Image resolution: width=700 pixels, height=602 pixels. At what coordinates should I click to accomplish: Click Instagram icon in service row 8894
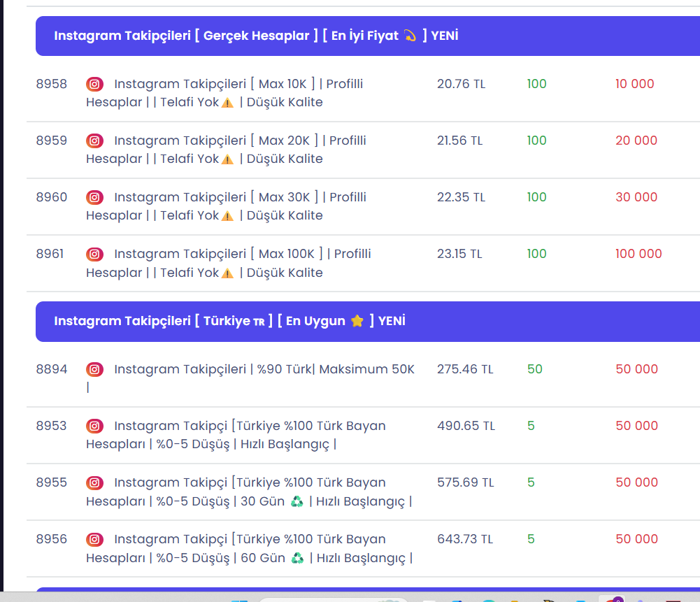point(94,369)
